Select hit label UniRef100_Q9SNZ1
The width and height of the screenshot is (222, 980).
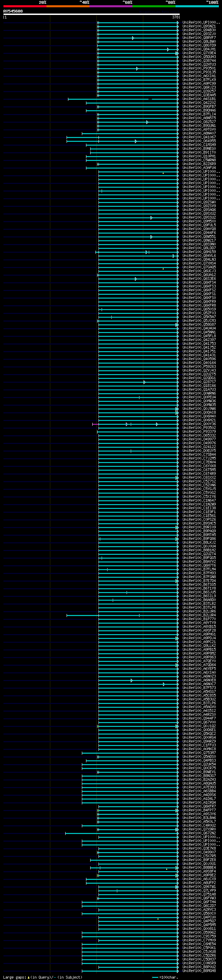click(199, 26)
